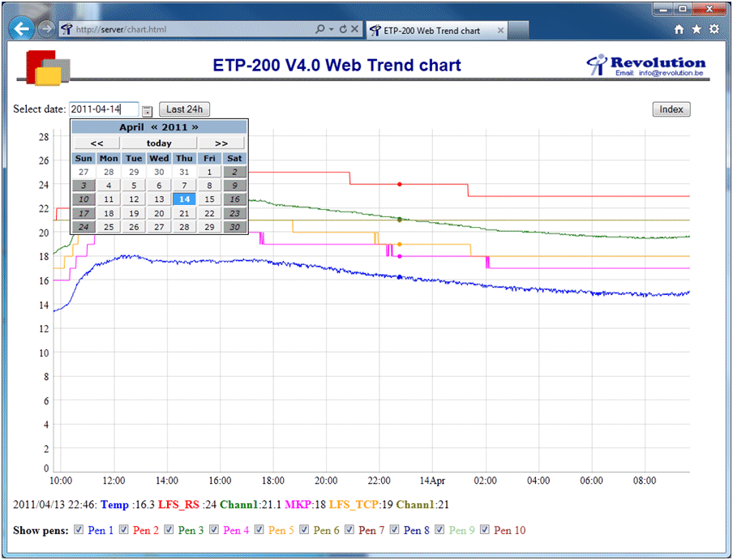
Task: Go to next month with >> button
Action: (x=221, y=143)
